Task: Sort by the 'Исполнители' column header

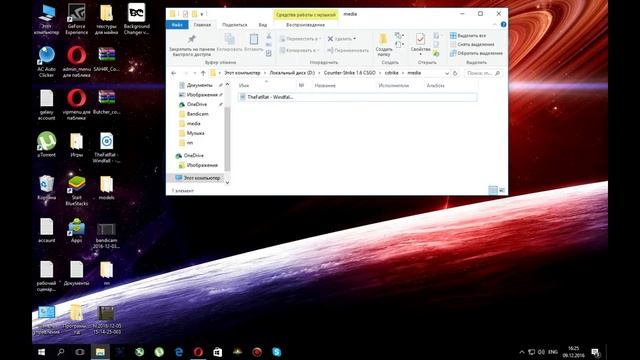Action: pyautogui.click(x=393, y=86)
